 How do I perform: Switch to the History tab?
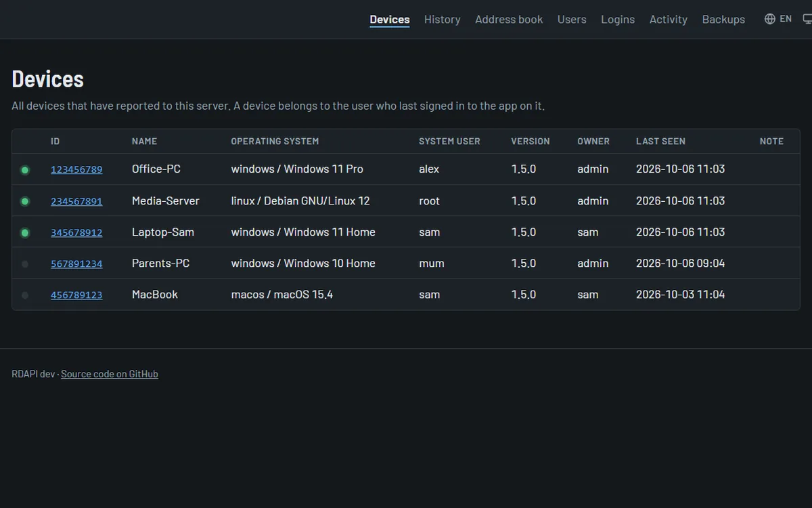coord(443,20)
